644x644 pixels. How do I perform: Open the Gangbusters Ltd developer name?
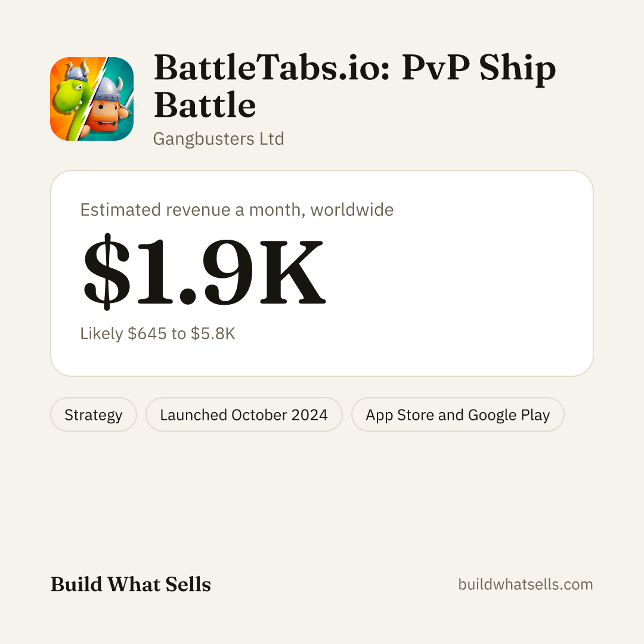pos(218,139)
